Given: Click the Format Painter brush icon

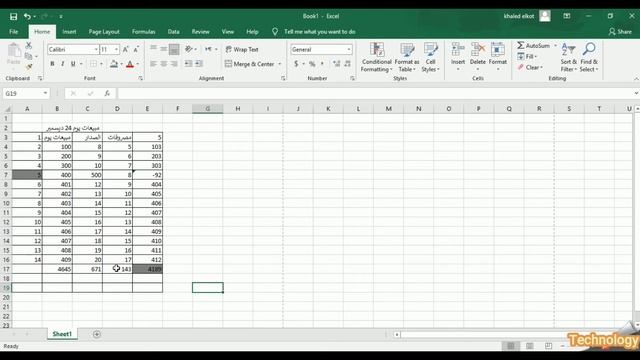Looking at the screenshot, I should 29,66.
